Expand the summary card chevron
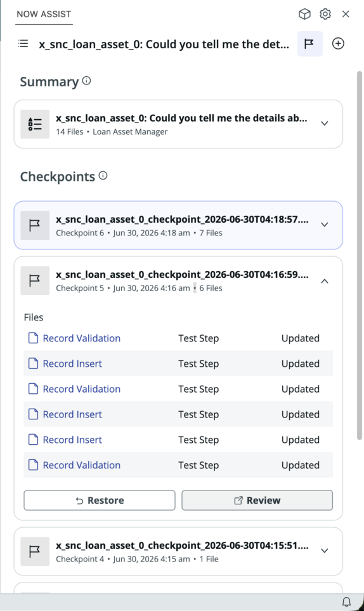Screen dimensions: 364x611 click(324, 123)
